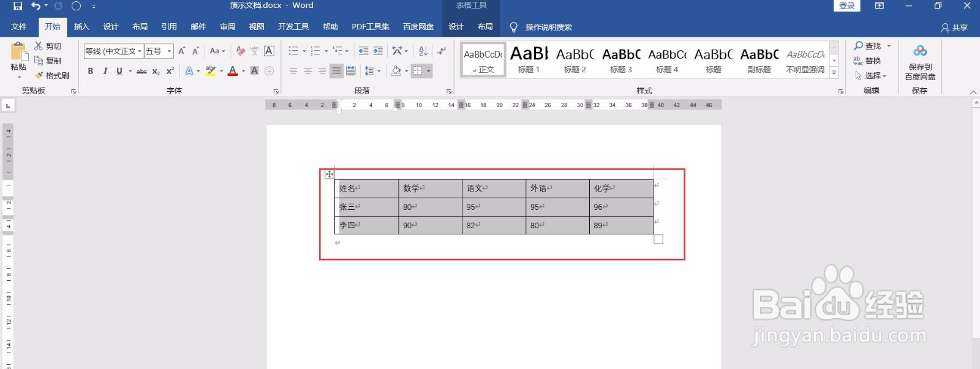Increase font size with the grow-font icon
This screenshot has width=980, height=369.
[x=181, y=51]
